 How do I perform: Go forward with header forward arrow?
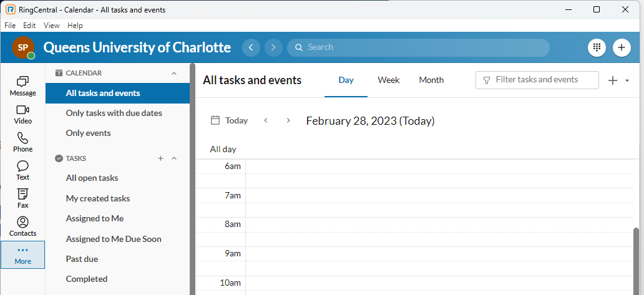(273, 47)
